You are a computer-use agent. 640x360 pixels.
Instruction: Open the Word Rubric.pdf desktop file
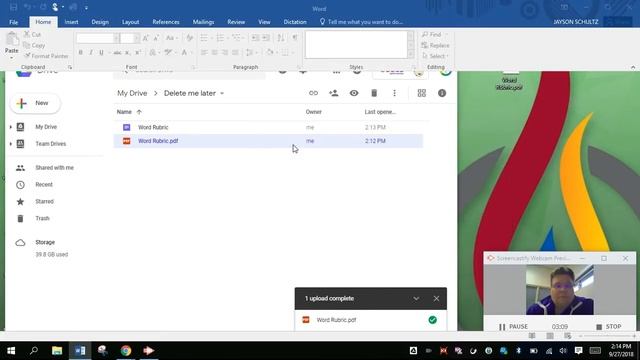click(509, 82)
